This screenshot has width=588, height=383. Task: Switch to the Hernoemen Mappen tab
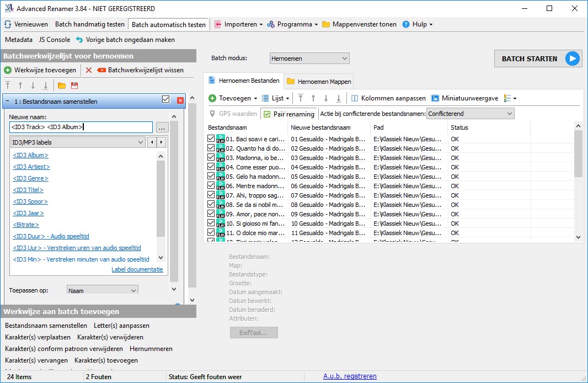pyautogui.click(x=319, y=81)
